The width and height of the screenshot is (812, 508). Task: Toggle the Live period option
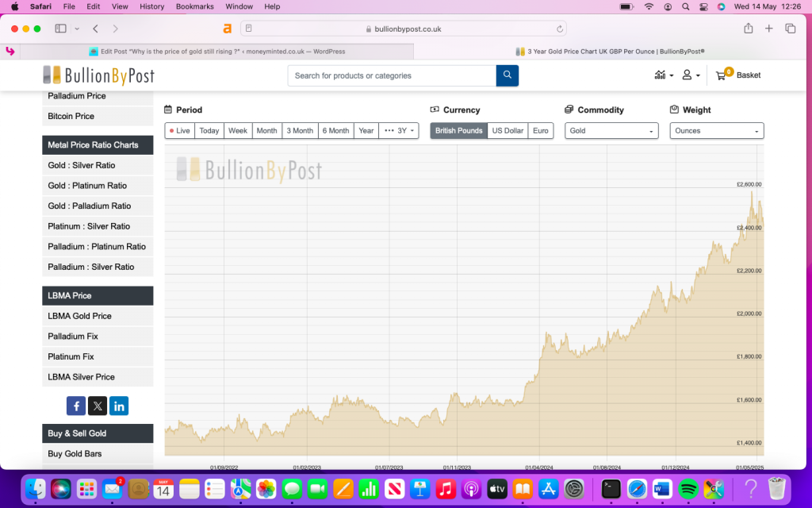coord(180,131)
